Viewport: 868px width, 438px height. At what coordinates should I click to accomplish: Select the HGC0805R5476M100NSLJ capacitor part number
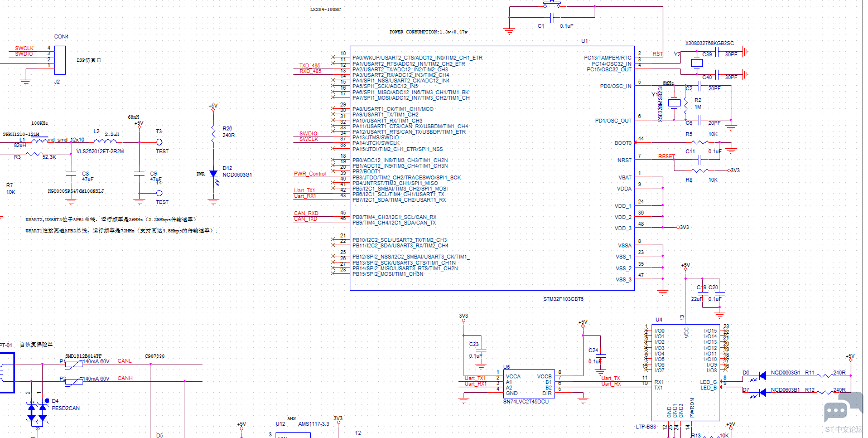coord(76,191)
